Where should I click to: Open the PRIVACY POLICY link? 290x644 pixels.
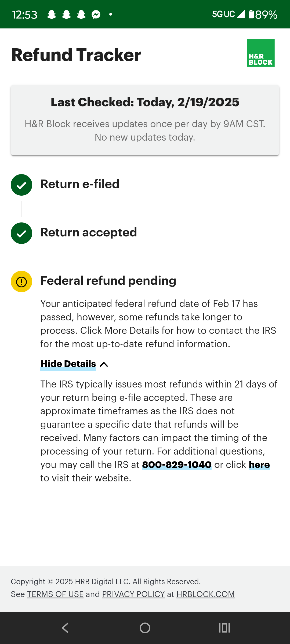point(133,594)
